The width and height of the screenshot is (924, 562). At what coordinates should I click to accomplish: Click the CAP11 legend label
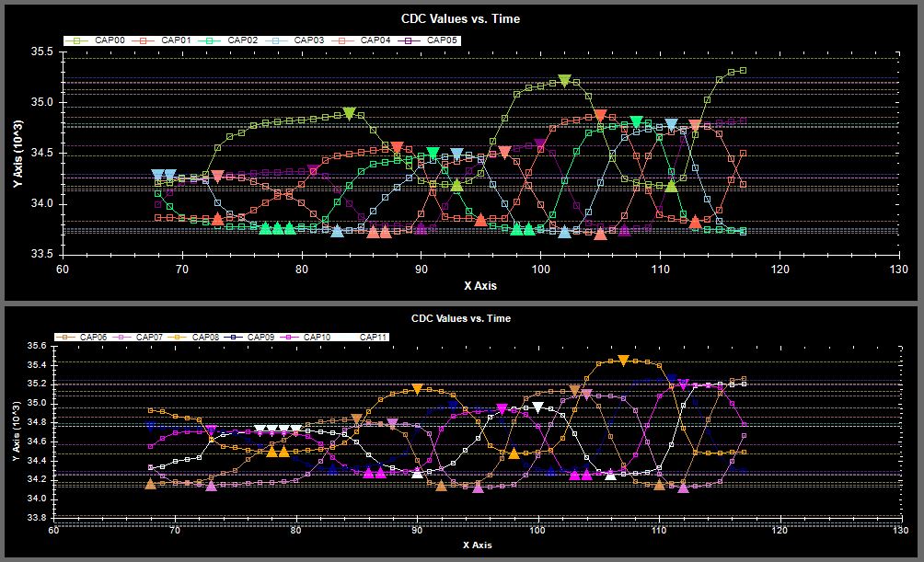click(x=375, y=338)
